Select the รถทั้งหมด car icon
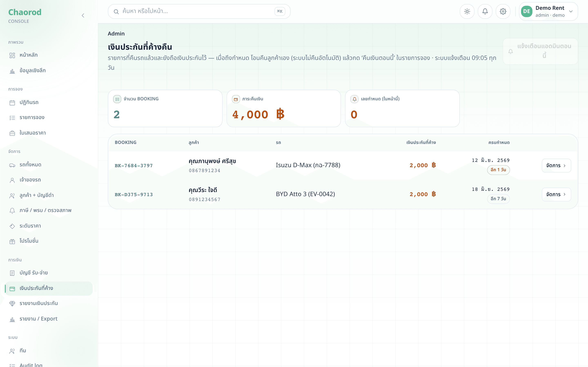The width and height of the screenshot is (588, 367). (x=12, y=165)
